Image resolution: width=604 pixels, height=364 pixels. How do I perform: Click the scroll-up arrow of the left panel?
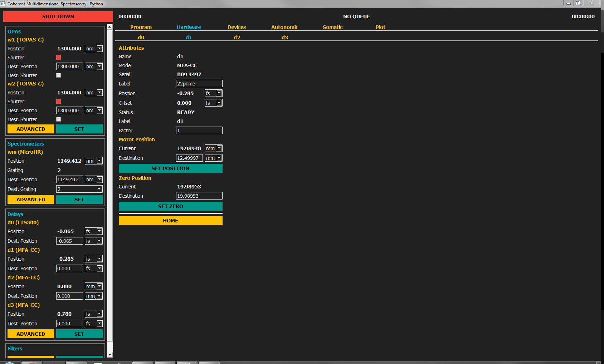110,27
